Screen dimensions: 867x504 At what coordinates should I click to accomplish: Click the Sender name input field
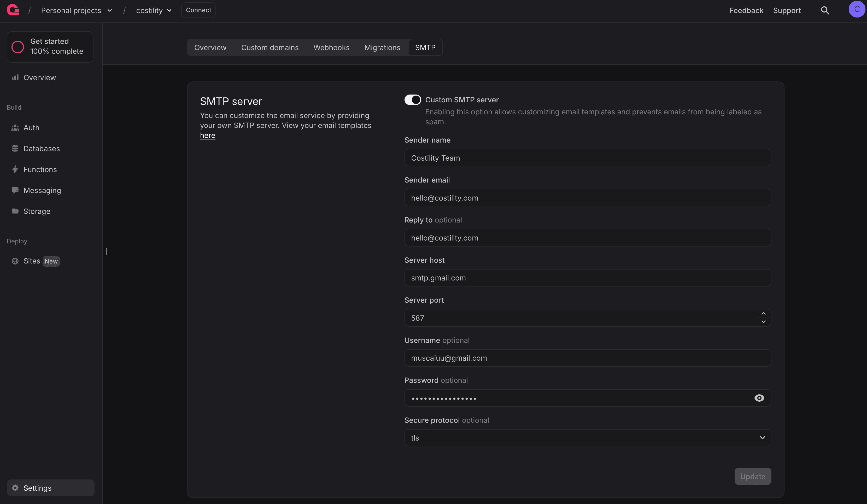coord(587,158)
